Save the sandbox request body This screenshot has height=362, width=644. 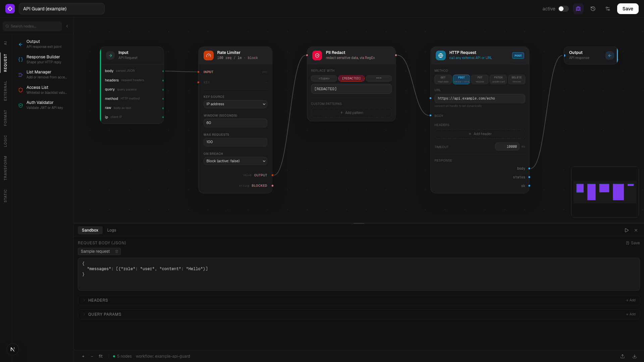pos(633,243)
